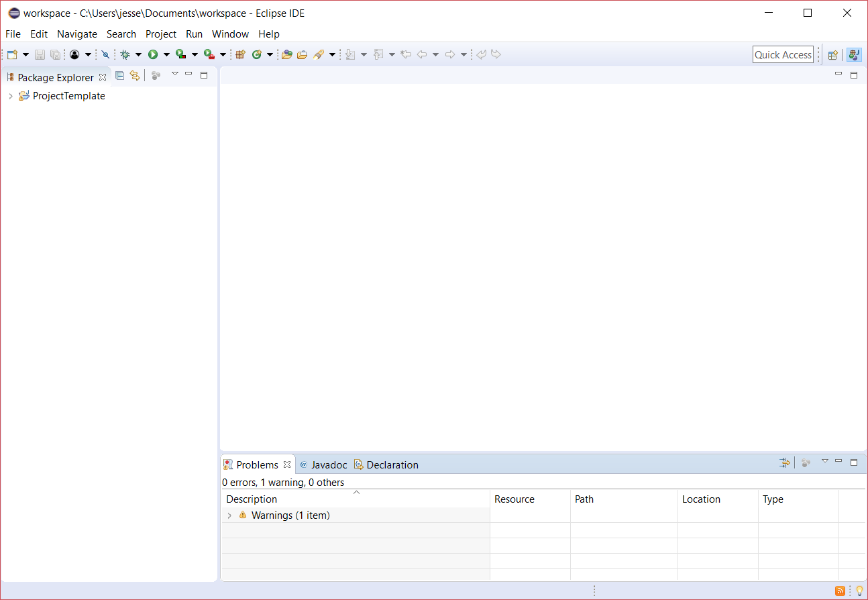Launch a Coverage session from the toolbar

pyautogui.click(x=180, y=54)
